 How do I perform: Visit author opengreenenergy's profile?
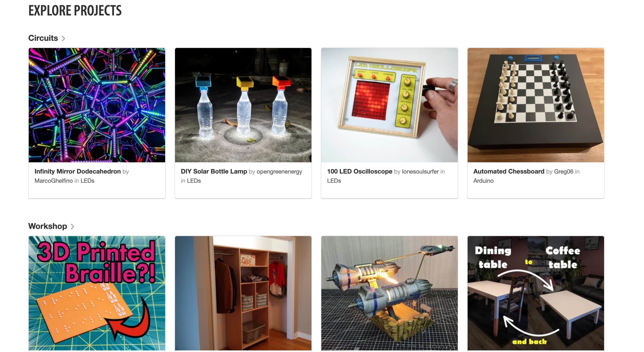279,172
